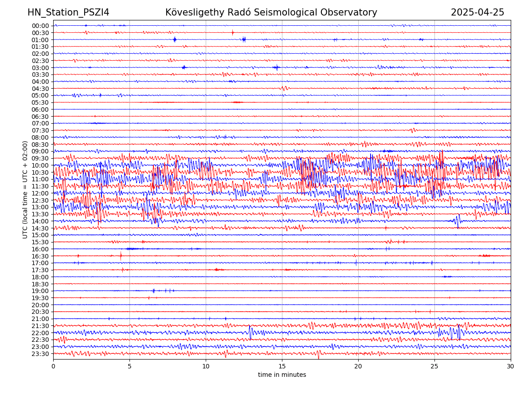The image size is (532, 399).
Task: Click the 22:00 trace row label
Action: 40,333
